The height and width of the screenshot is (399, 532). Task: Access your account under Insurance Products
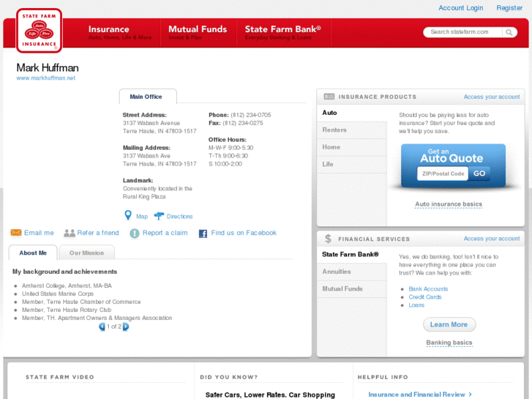[492, 97]
